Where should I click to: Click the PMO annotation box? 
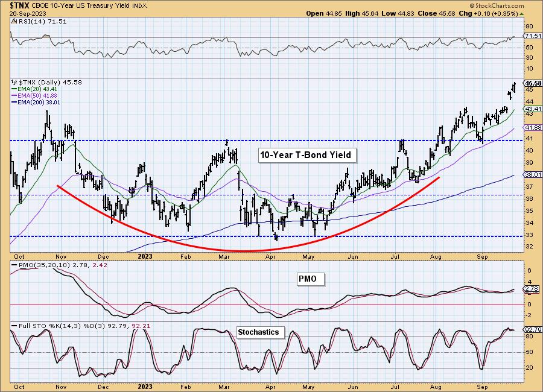pos(311,279)
